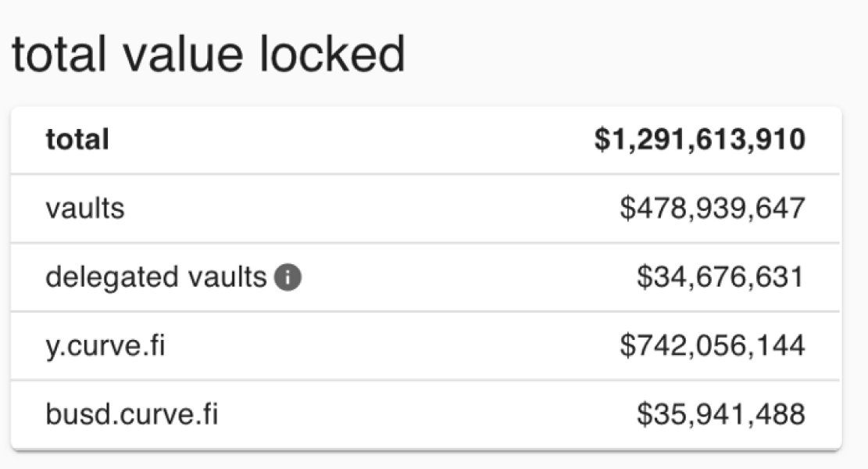The height and width of the screenshot is (469, 868).
Task: Click the word locked in the heading
Action: [x=333, y=54]
